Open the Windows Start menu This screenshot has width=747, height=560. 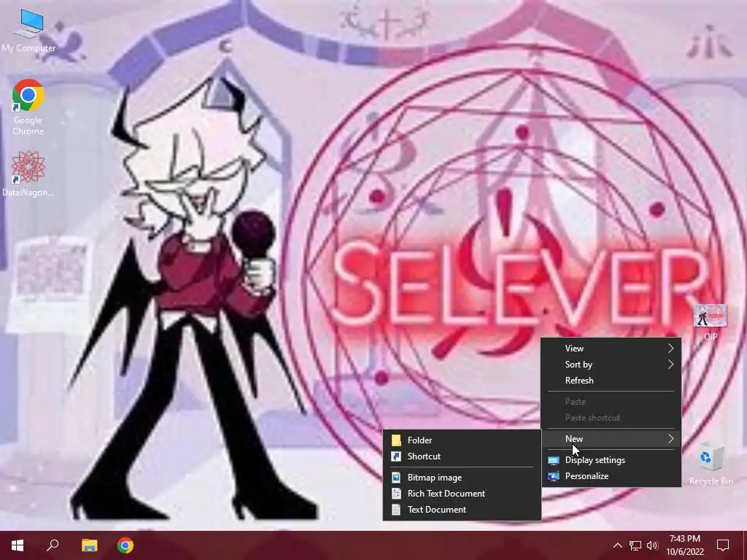18,545
